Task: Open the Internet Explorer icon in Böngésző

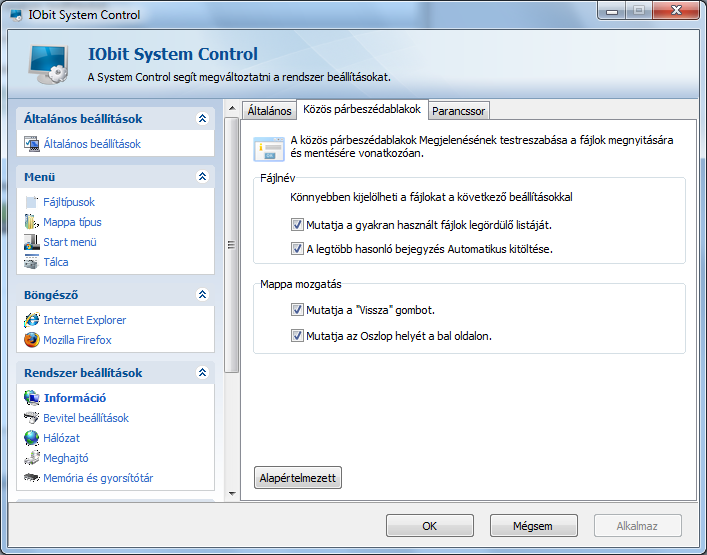Action: click(32, 320)
